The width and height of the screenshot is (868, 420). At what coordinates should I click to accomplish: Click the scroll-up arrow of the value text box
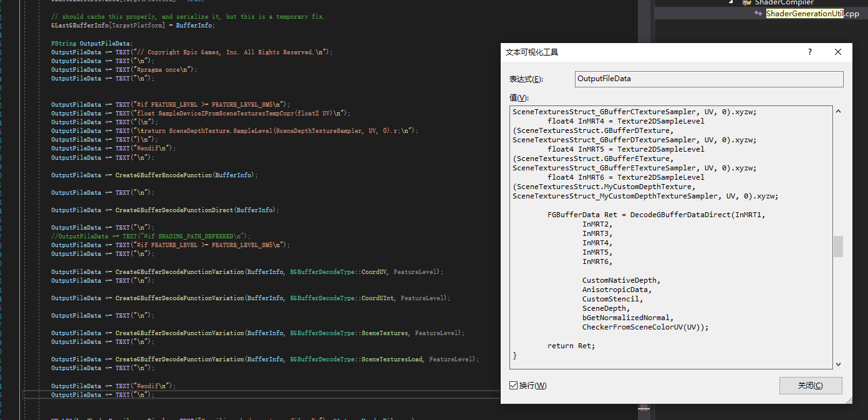(838, 110)
